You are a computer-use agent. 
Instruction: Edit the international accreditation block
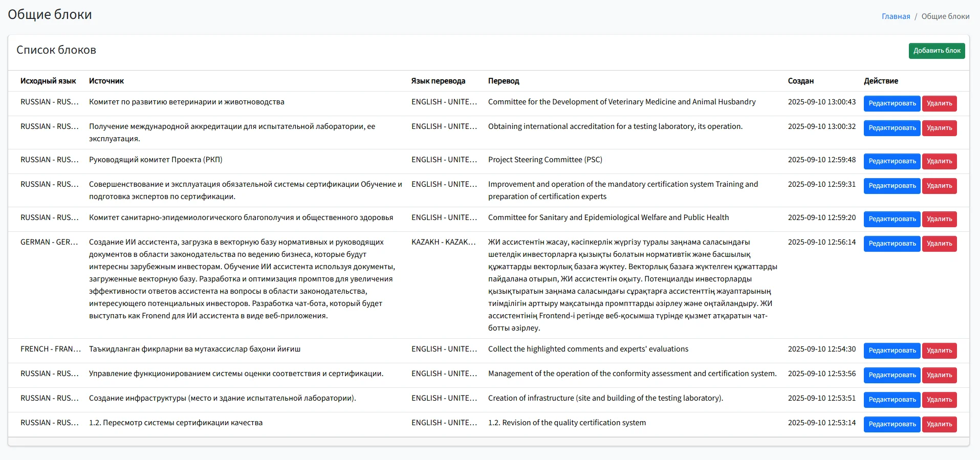point(891,128)
